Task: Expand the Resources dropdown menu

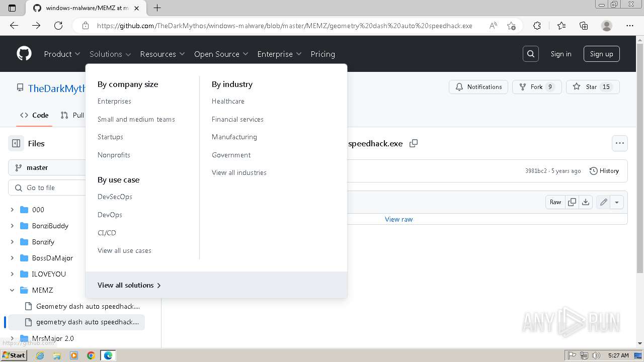Action: [x=163, y=54]
